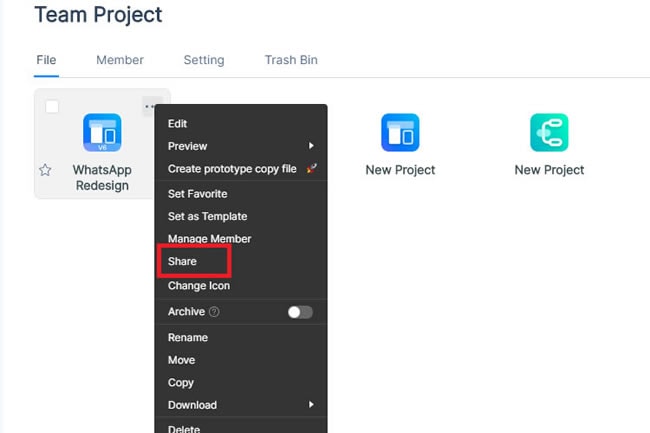This screenshot has height=433, width=650.
Task: Toggle the Archive switch on
Action: pos(300,312)
